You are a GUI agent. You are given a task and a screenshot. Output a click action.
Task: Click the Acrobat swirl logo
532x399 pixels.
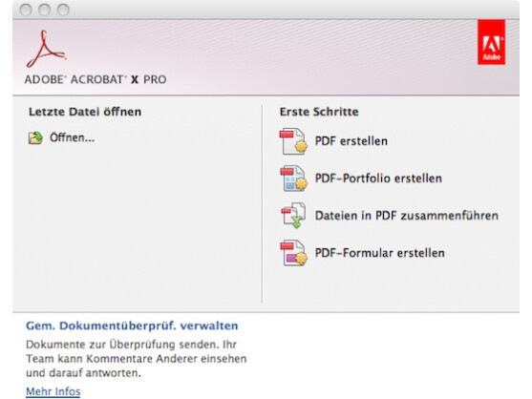pos(46,50)
